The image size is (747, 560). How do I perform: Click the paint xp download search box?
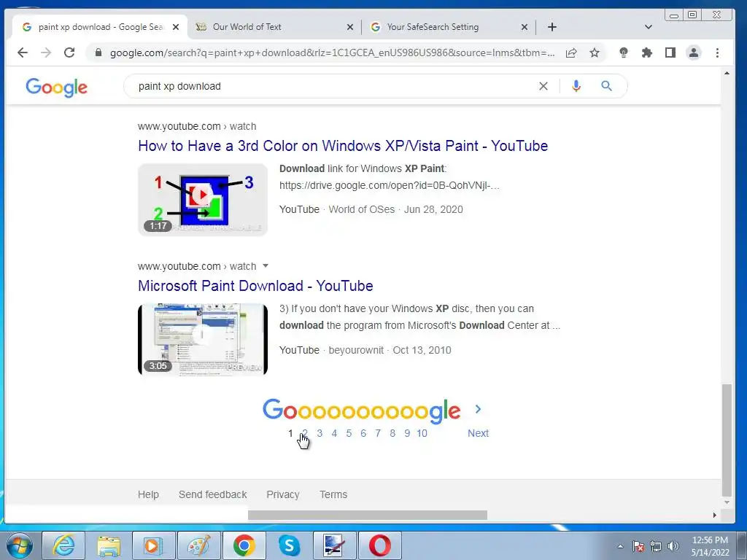pyautogui.click(x=333, y=86)
